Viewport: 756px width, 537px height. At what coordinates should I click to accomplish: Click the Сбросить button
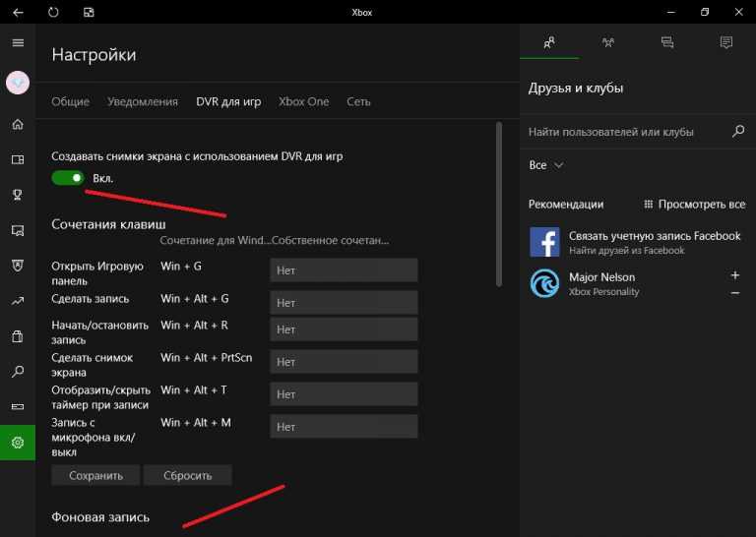pos(188,475)
